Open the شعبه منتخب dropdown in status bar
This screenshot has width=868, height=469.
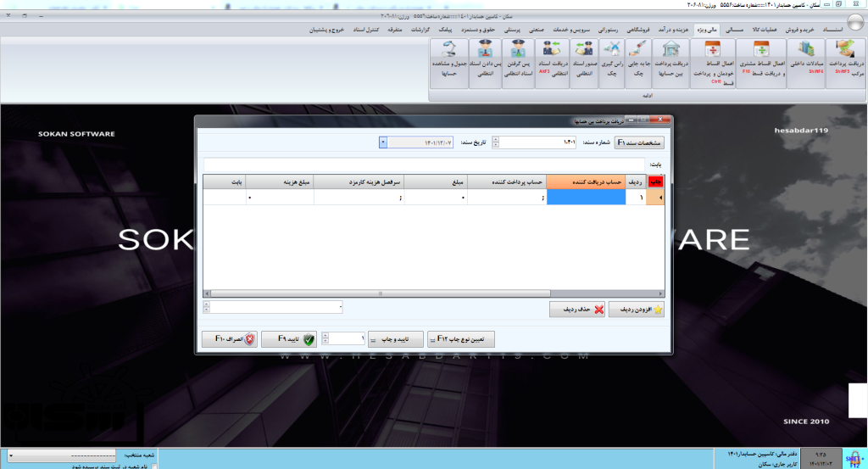click(61, 455)
